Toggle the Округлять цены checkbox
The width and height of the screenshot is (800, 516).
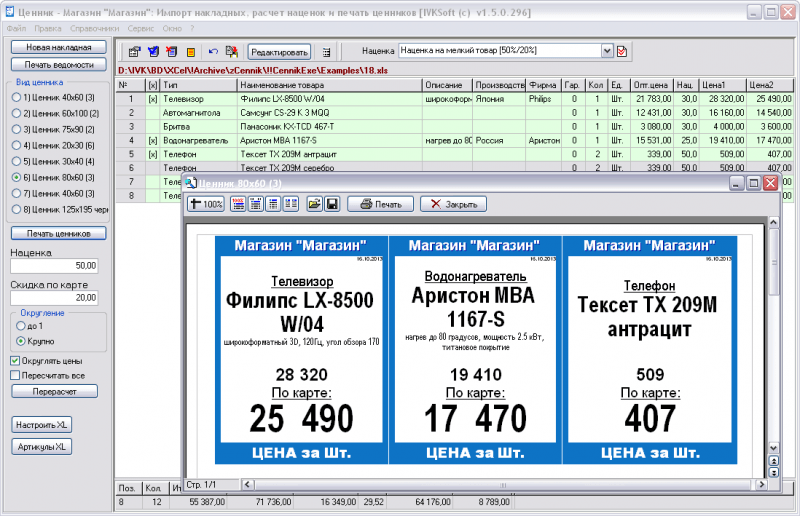pyautogui.click(x=14, y=360)
